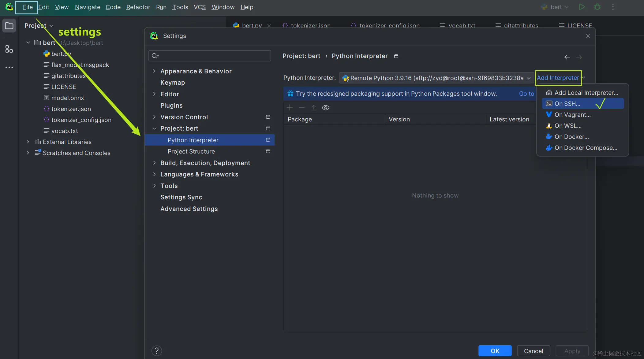Click the Add Interpreter link
The image size is (644, 359).
(x=558, y=78)
